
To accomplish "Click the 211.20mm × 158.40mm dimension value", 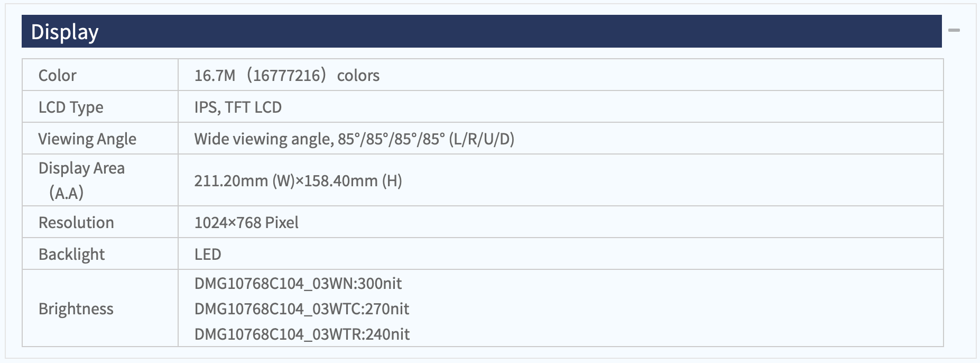I will [x=298, y=181].
